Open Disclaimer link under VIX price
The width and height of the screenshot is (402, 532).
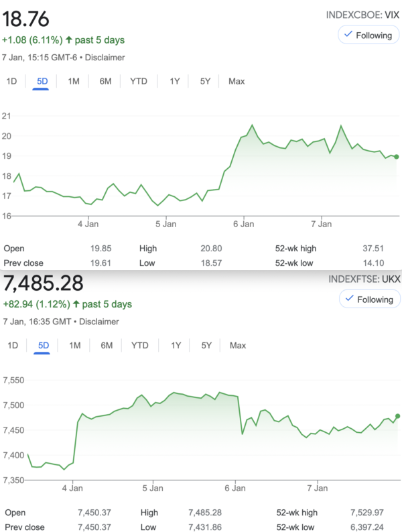pos(105,58)
